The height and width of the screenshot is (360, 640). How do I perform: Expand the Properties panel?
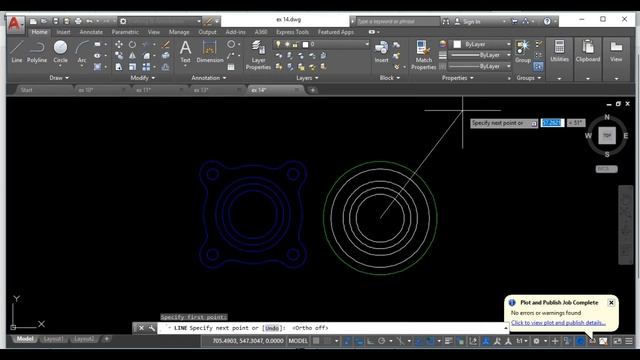458,78
